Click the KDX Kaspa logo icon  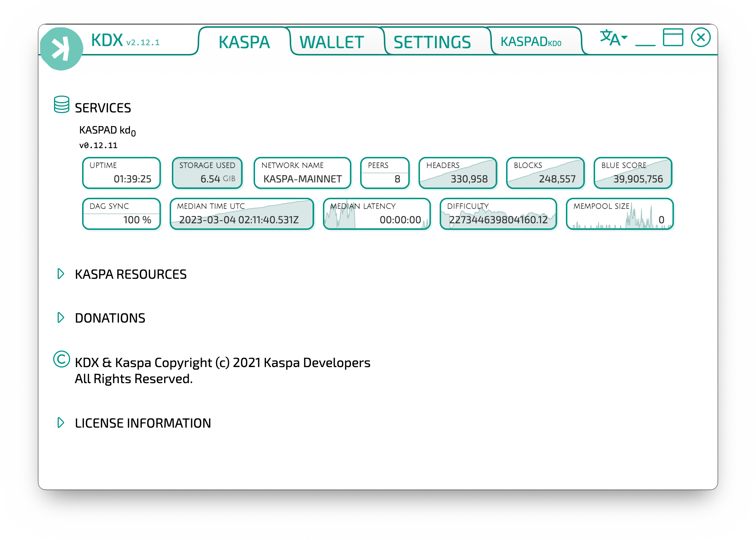[61, 49]
